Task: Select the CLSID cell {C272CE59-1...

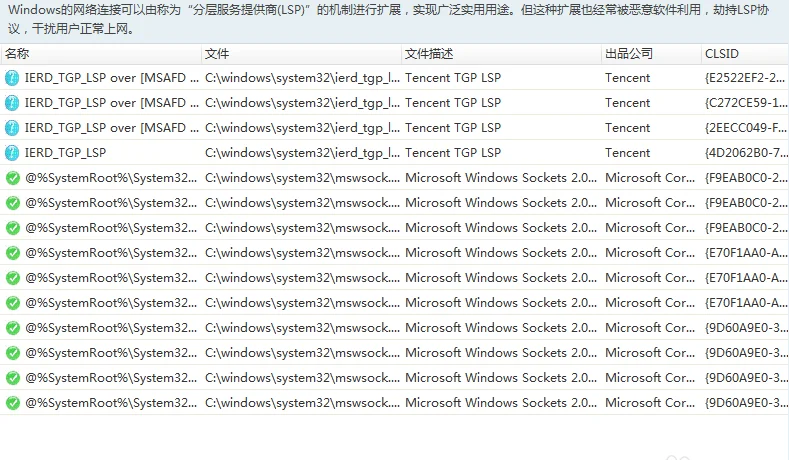Action: coord(746,103)
